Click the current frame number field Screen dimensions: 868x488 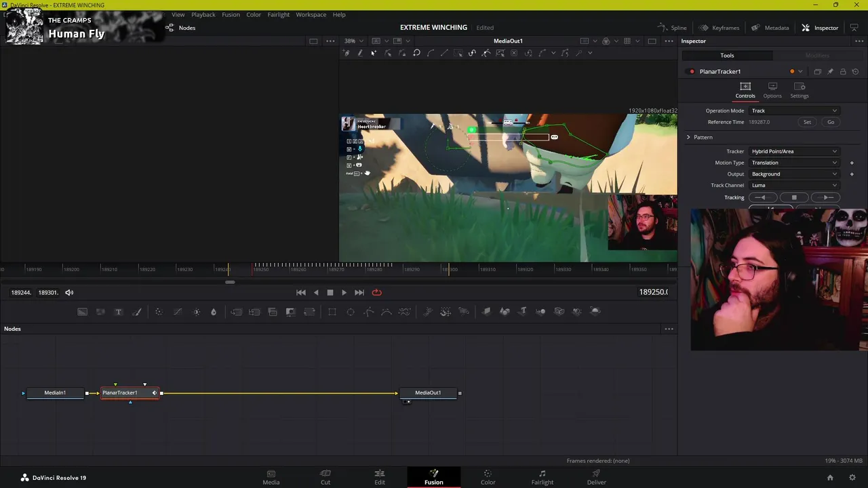click(x=653, y=292)
